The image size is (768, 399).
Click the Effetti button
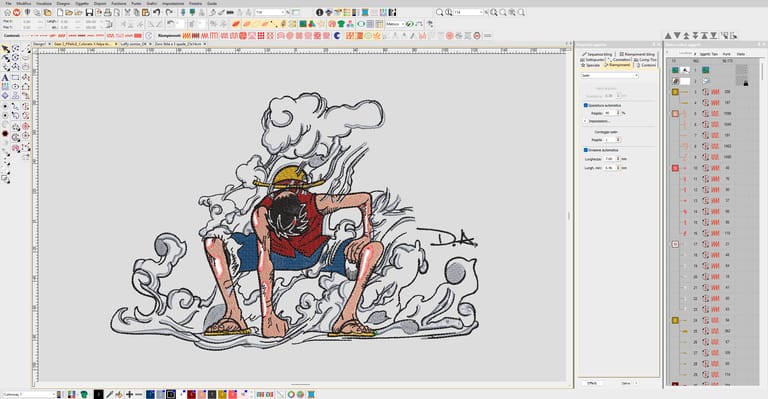(x=592, y=383)
